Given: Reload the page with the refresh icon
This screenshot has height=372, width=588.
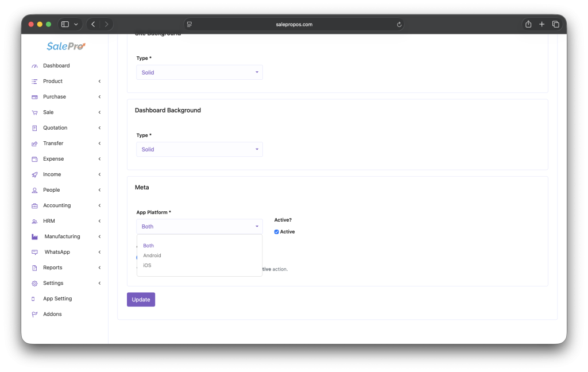Looking at the screenshot, I should pos(399,25).
